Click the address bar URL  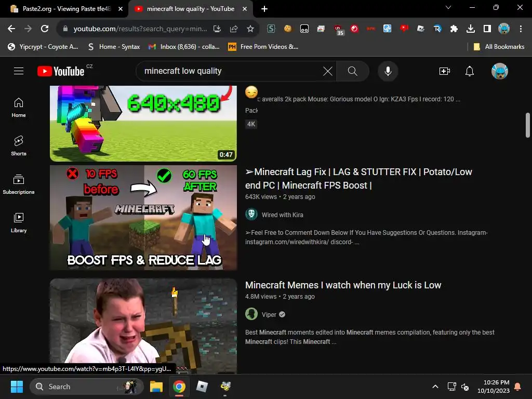pyautogui.click(x=140, y=29)
